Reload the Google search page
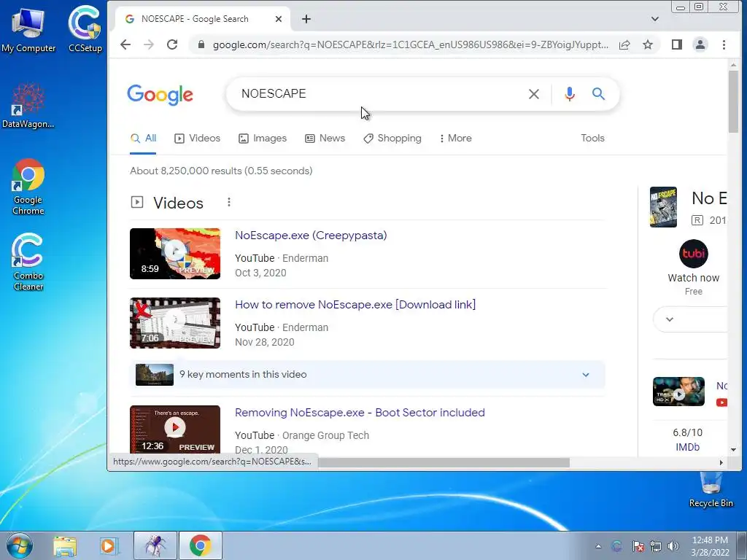This screenshot has height=560, width=747. (x=172, y=44)
